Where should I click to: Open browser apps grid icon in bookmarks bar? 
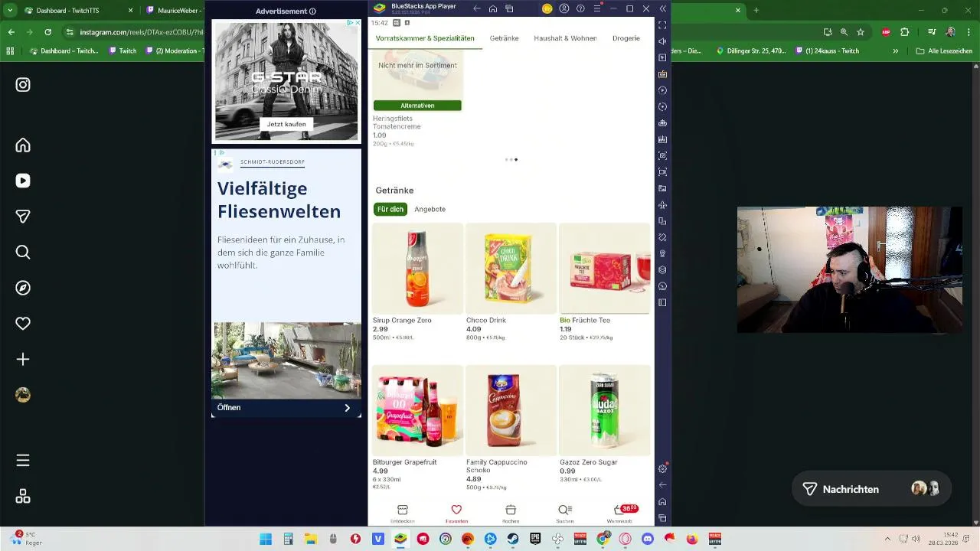[10, 51]
